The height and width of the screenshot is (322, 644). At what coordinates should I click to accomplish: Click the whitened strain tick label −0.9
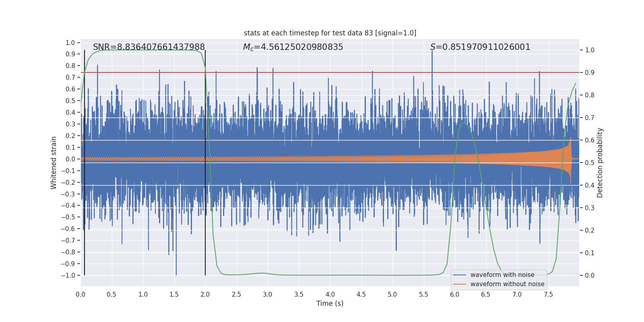[x=68, y=264]
